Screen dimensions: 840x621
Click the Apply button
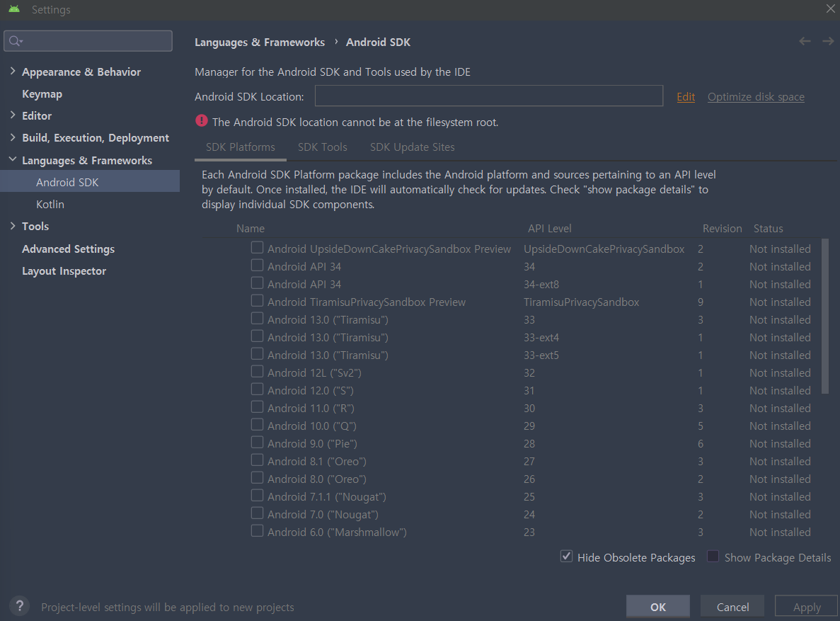pos(807,607)
